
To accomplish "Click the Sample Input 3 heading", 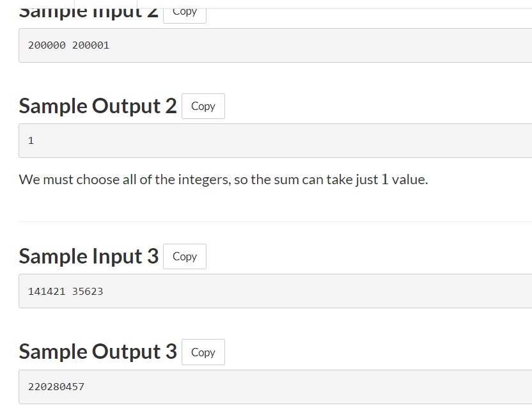I will [x=88, y=256].
